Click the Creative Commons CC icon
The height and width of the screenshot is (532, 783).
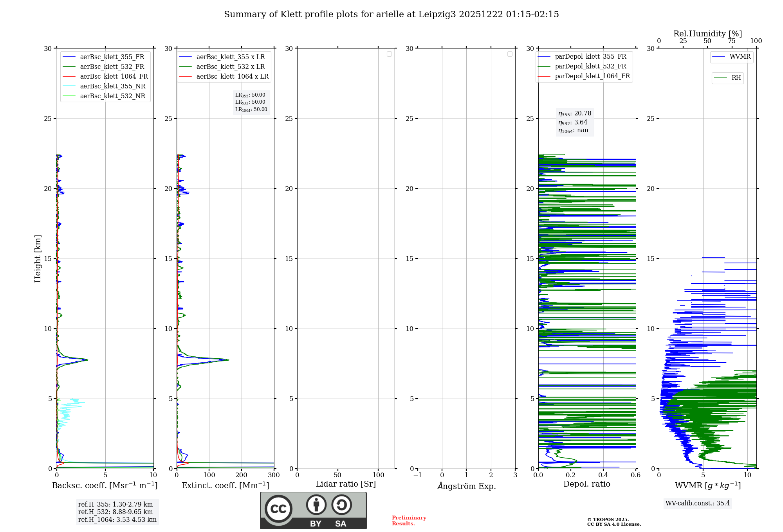[x=278, y=509]
